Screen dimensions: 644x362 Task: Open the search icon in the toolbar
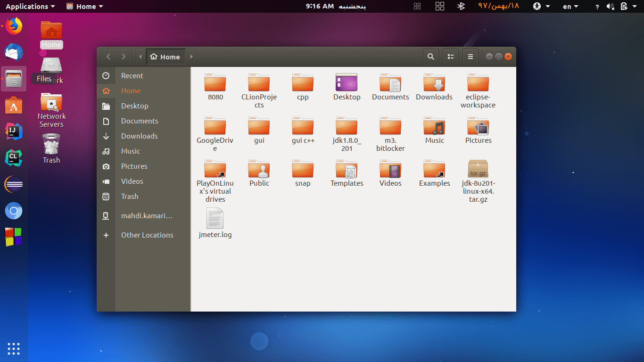point(430,56)
